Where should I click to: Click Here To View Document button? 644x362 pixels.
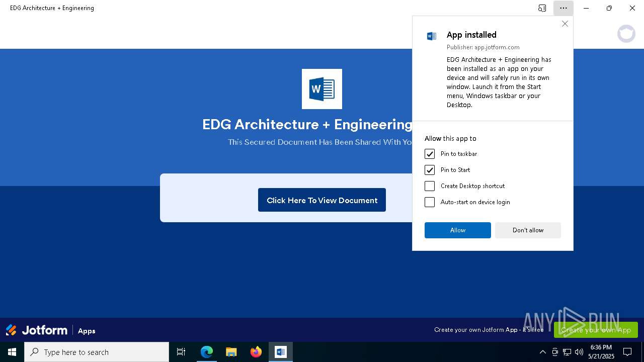322,200
